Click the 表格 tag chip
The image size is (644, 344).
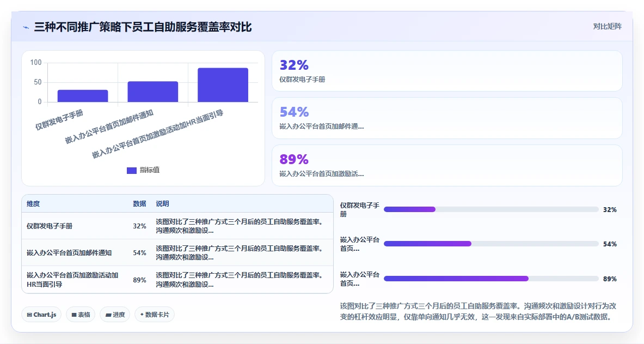(81, 315)
